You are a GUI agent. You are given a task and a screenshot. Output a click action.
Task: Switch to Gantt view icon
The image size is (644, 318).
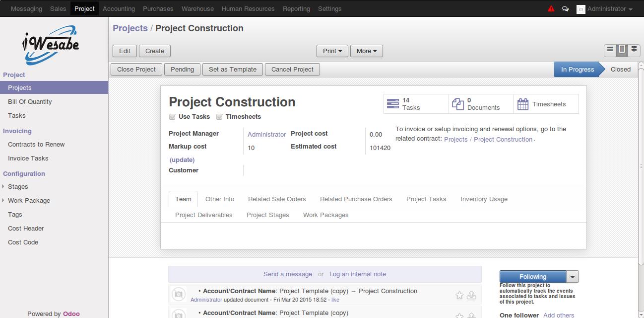[x=634, y=50]
